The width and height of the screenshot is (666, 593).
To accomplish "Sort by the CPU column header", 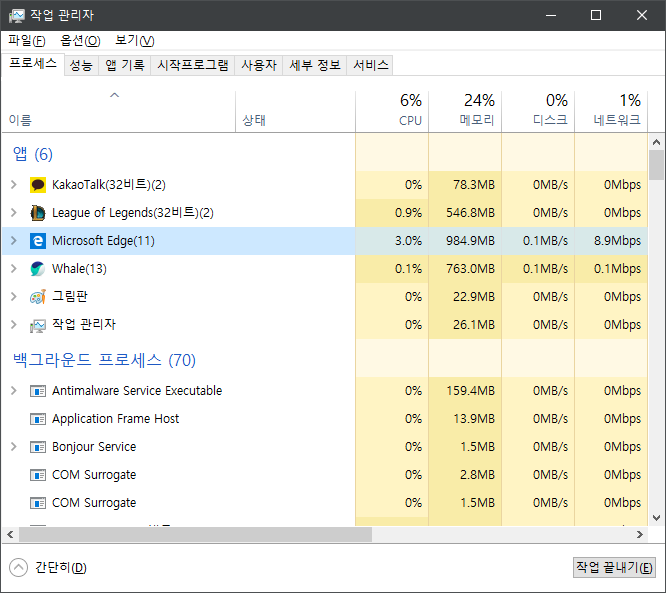I will (392, 111).
